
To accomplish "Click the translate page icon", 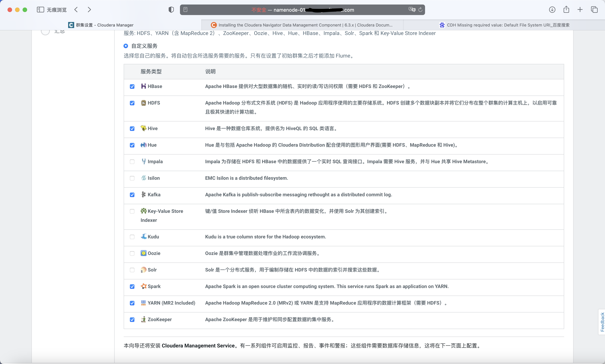I will pyautogui.click(x=412, y=10).
